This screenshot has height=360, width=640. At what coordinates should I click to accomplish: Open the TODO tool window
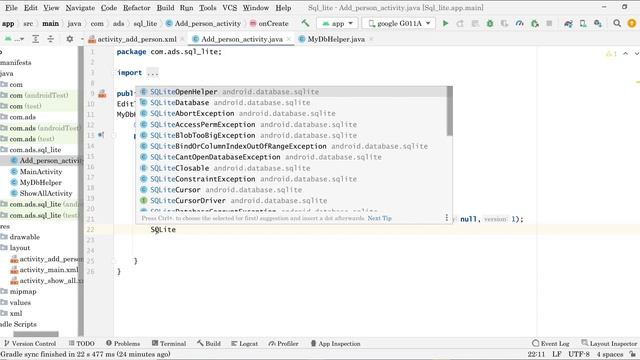point(81,344)
